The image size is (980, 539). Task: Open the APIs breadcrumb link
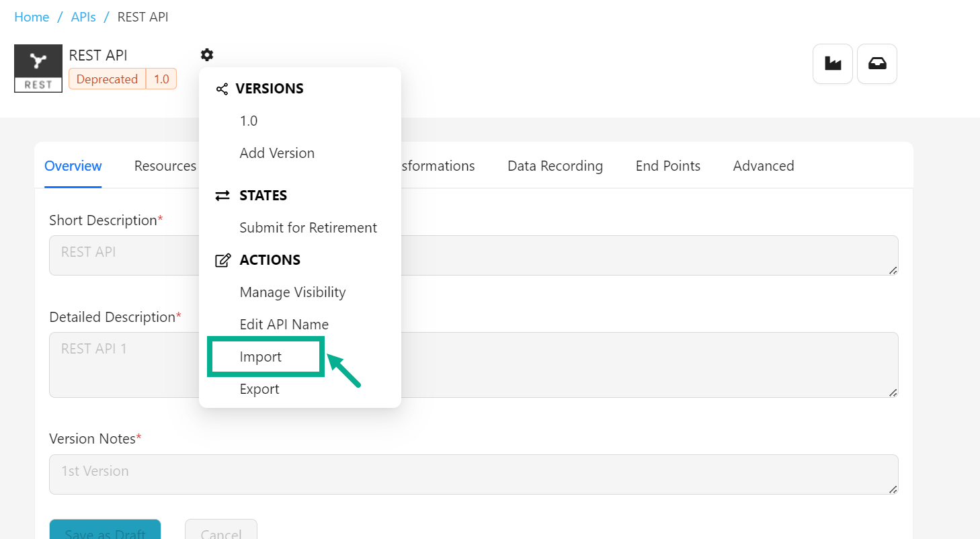tap(83, 17)
